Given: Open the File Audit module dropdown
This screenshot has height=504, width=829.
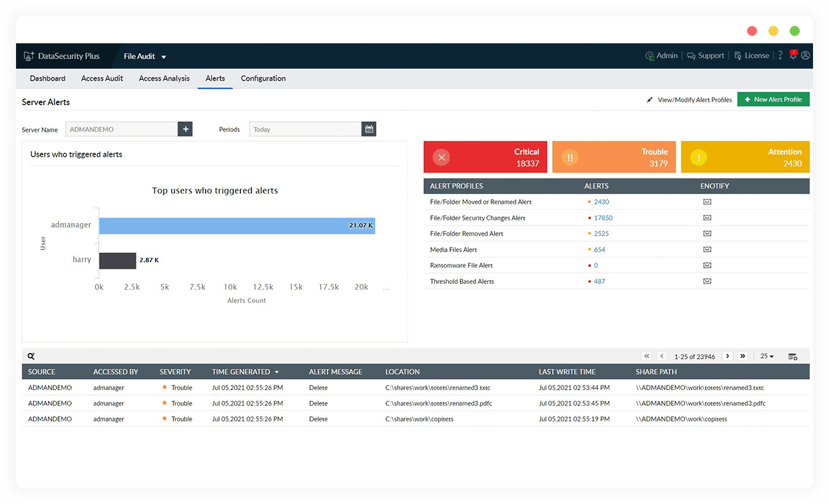Looking at the screenshot, I should tap(145, 57).
